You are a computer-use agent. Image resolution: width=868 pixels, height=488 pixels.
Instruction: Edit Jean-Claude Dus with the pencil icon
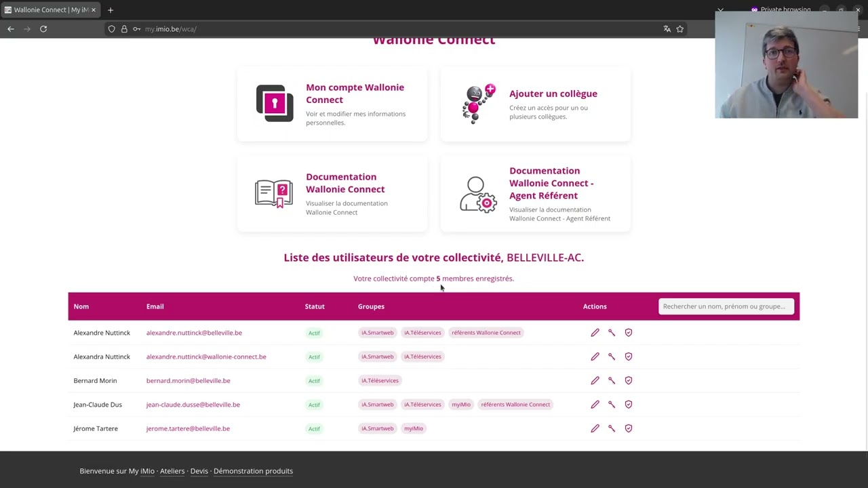click(595, 405)
